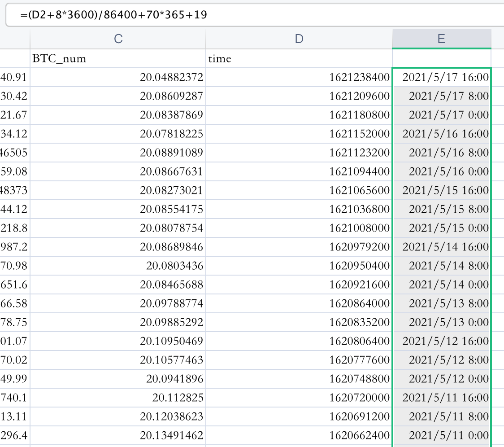Select cell with value 20.08078754
This screenshot has width=504, height=447.
click(x=118, y=228)
